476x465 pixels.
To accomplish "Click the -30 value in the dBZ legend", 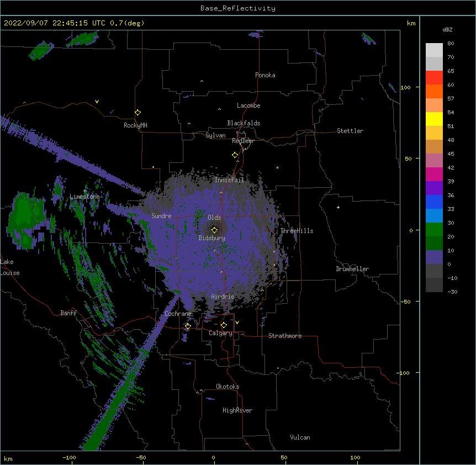I will (x=452, y=292).
